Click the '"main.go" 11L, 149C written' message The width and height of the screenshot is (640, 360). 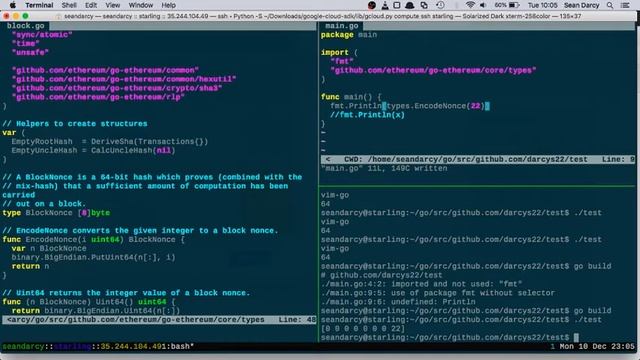pos(384,169)
